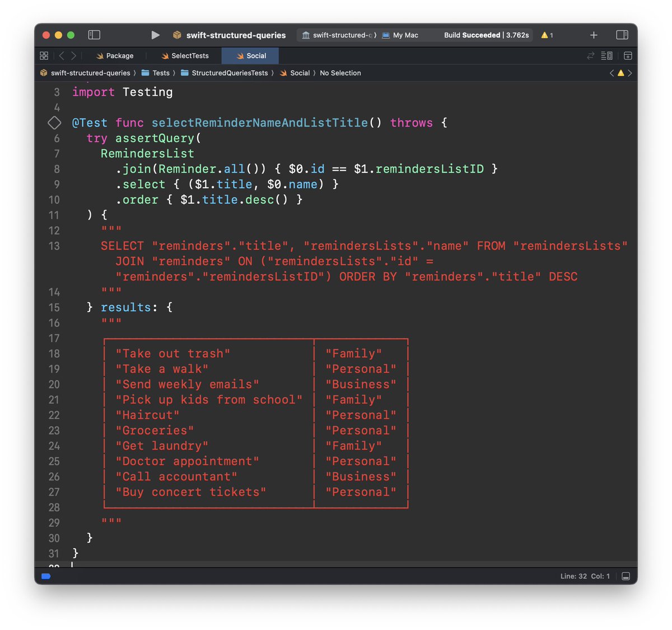
Task: Click the RemindersList identifier on line 7
Action: coord(147,153)
